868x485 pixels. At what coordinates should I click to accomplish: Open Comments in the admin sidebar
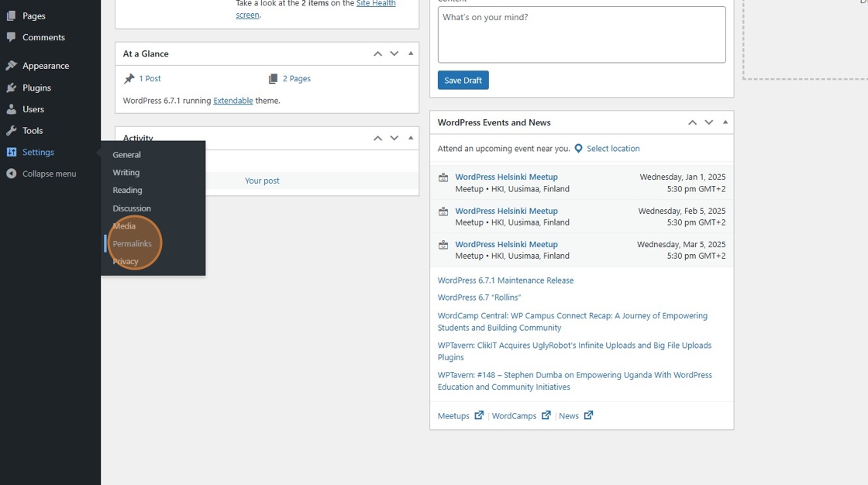[x=43, y=38]
